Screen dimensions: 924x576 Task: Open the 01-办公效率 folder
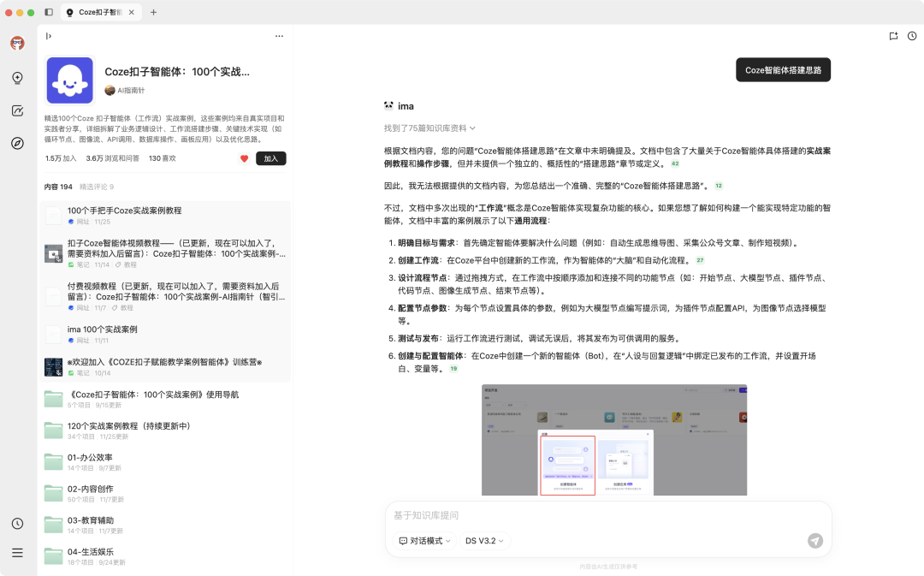(165, 462)
